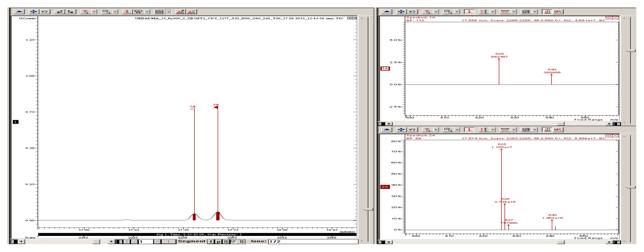
Task: Click the Segment 'f' button
Action: [x=211, y=242]
